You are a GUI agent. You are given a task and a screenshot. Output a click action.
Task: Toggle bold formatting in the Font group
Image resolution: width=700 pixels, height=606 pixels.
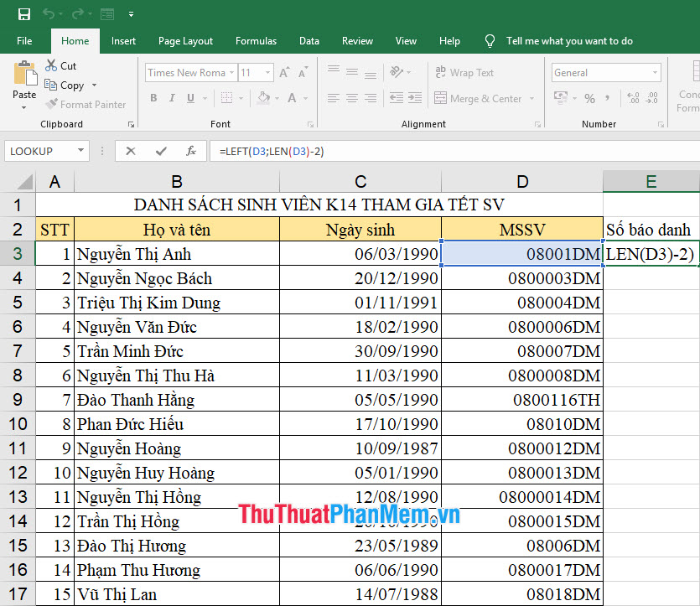coord(153,98)
